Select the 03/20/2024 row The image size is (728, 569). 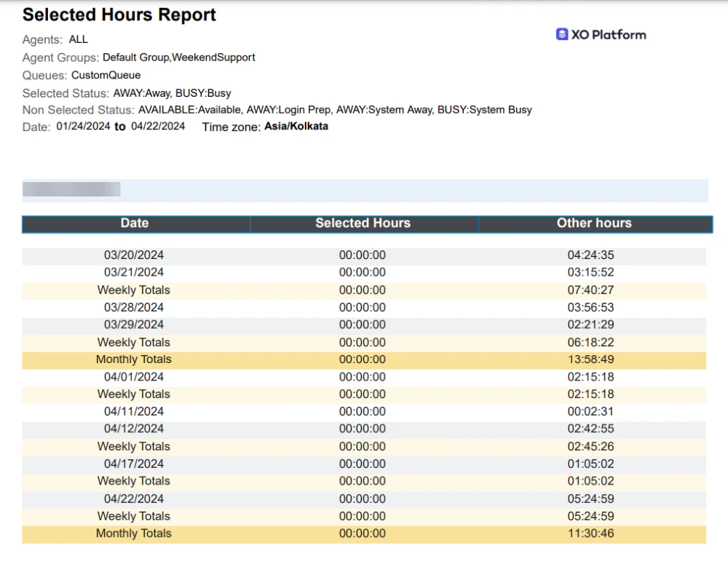(x=133, y=255)
